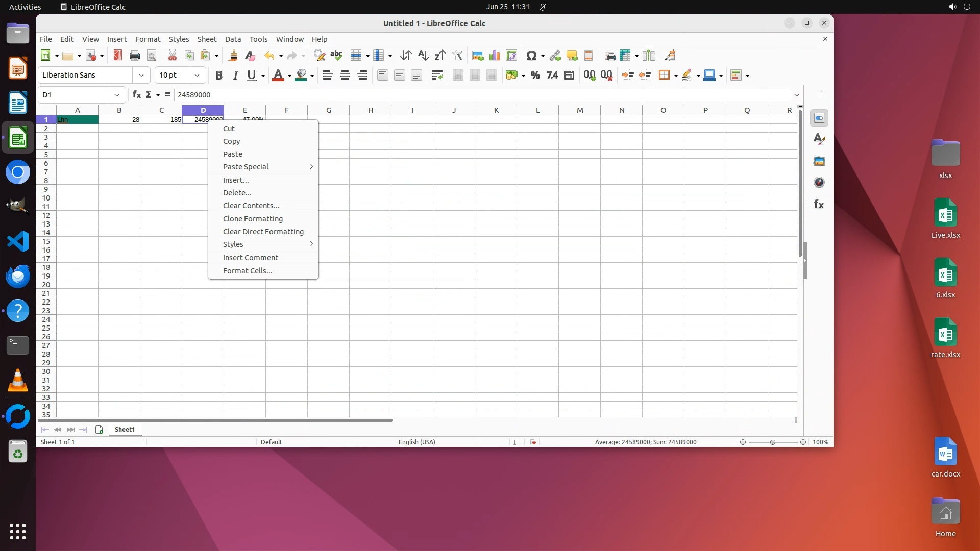Click the Insert Chart icon
Image resolution: width=980 pixels, height=551 pixels.
495,56
